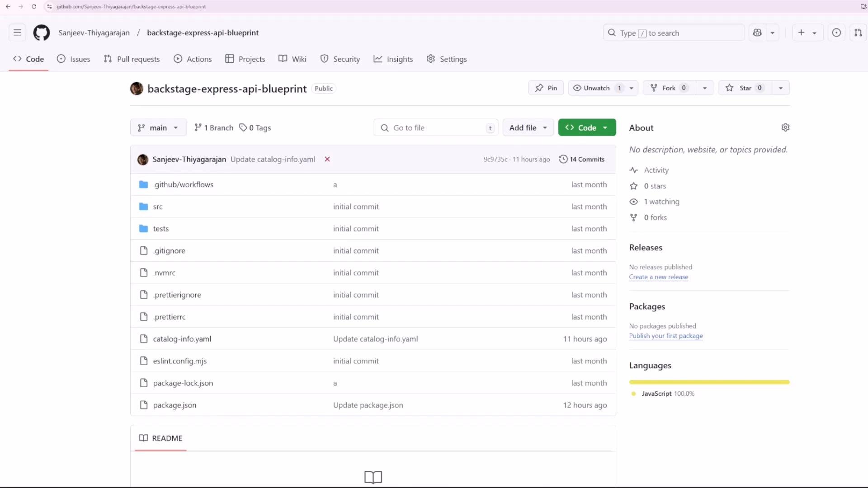868x488 pixels.
Task: Click commit hash 9c9735c
Action: (x=495, y=159)
